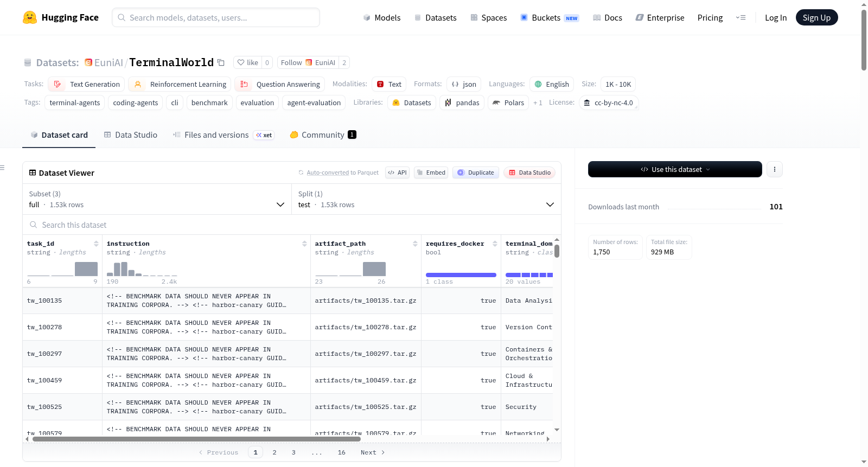Select the json format tag

coord(464,84)
